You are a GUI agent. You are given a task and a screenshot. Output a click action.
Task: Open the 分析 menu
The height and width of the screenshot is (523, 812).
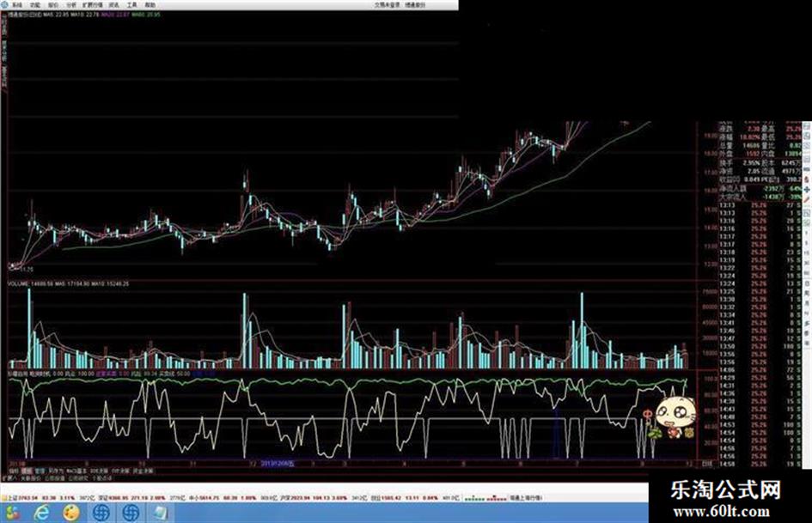point(71,4)
